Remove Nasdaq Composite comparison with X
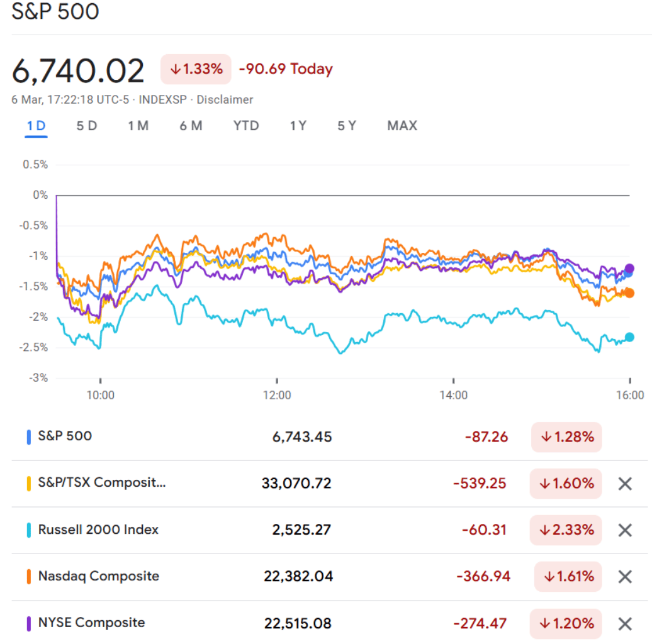This screenshot has width=652, height=644. pyautogui.click(x=624, y=577)
